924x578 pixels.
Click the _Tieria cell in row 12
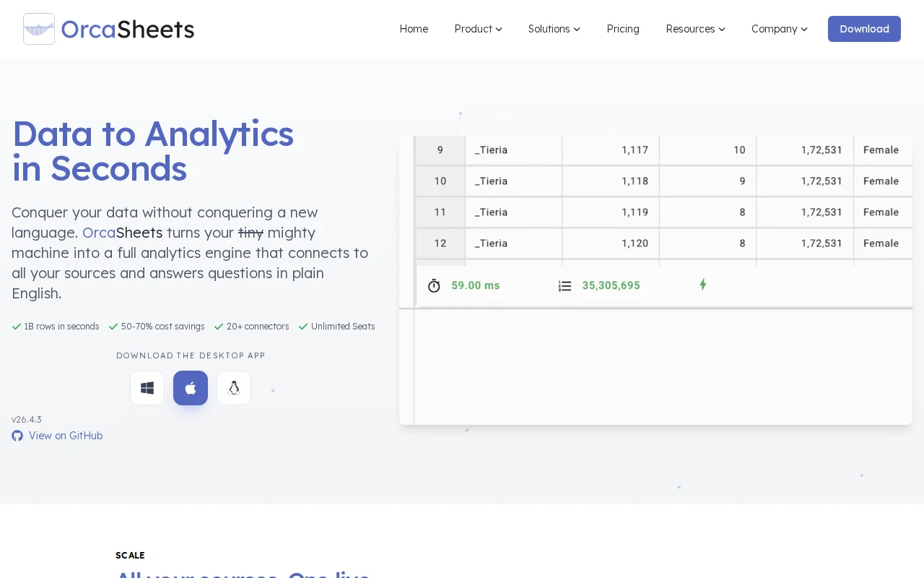(x=513, y=243)
